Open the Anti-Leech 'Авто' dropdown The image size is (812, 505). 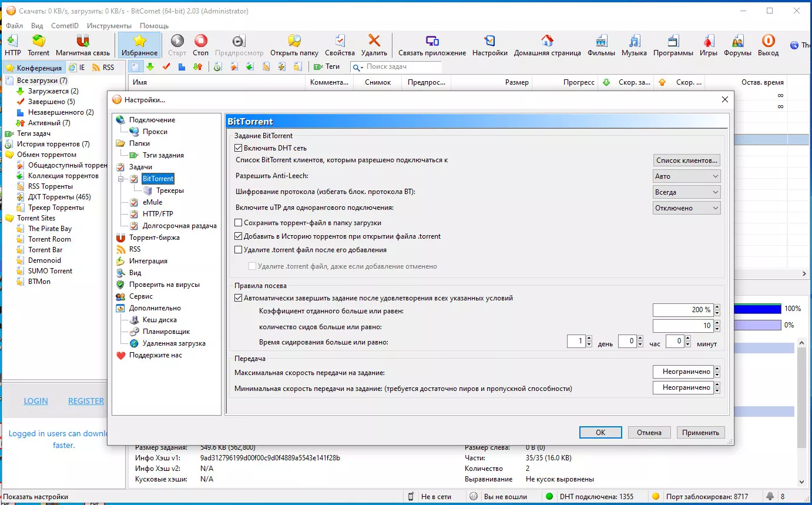coord(686,176)
